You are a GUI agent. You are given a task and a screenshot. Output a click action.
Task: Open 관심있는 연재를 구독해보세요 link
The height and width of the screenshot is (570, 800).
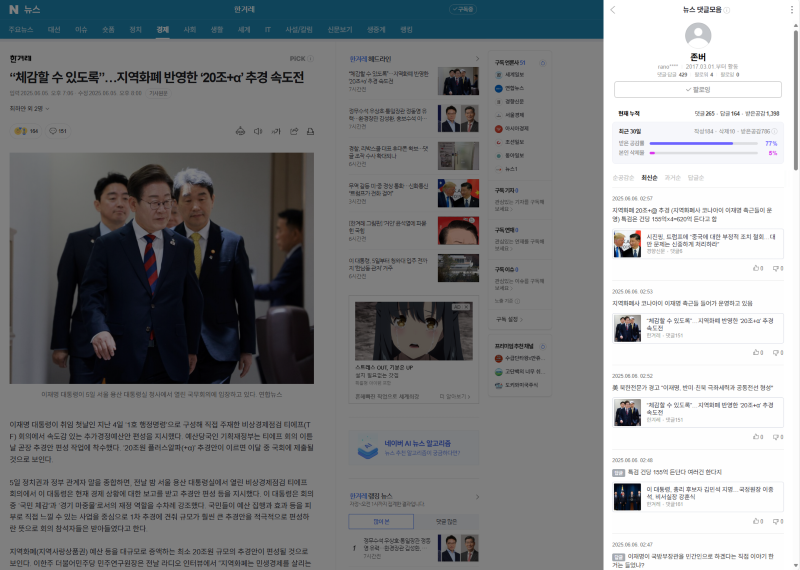519,245
